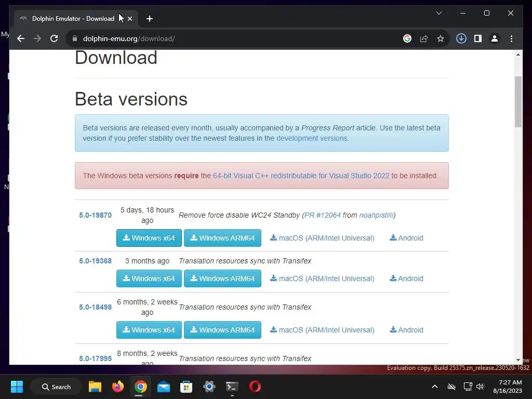Viewport: 532px width, 399px height.
Task: Open the clock showing 7:27 AM
Action: click(508, 387)
